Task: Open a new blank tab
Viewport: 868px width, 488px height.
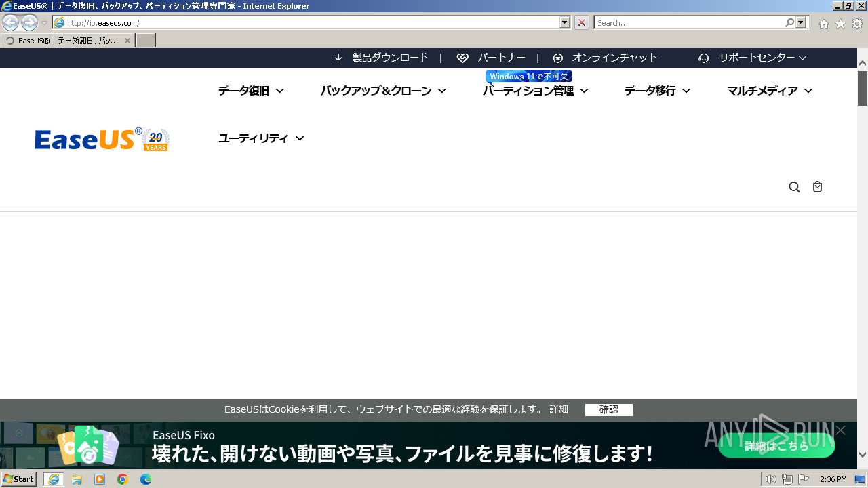Action: (x=146, y=41)
